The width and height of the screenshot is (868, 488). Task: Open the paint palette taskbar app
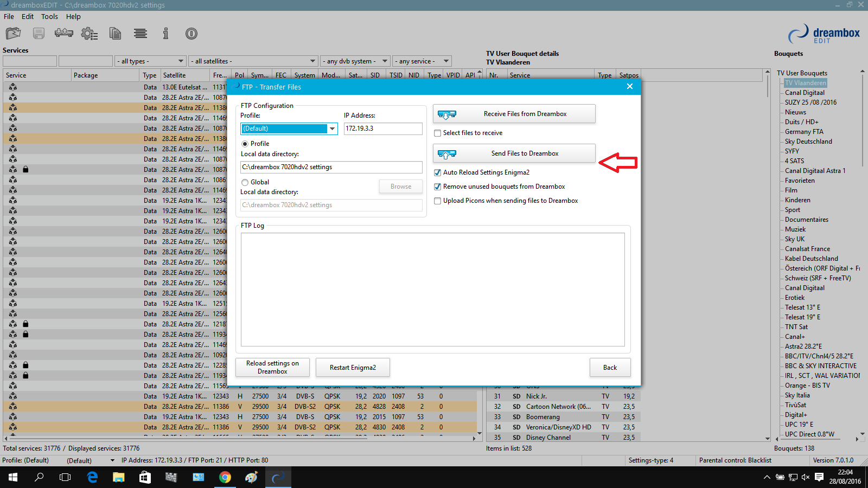coord(251,477)
